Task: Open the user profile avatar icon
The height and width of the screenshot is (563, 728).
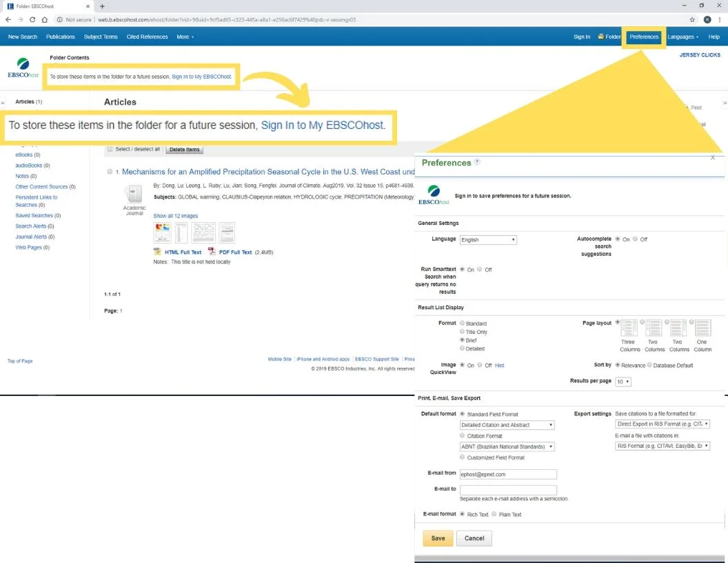Action: pos(707,19)
